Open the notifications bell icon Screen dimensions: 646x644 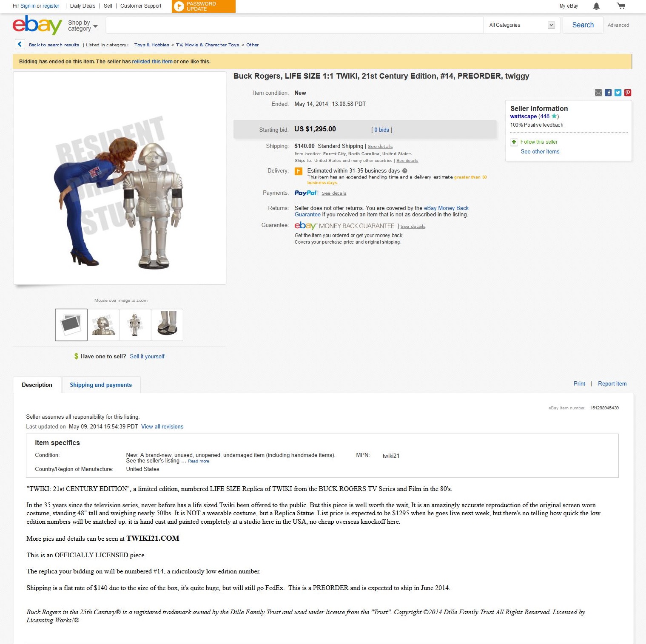[x=596, y=6]
